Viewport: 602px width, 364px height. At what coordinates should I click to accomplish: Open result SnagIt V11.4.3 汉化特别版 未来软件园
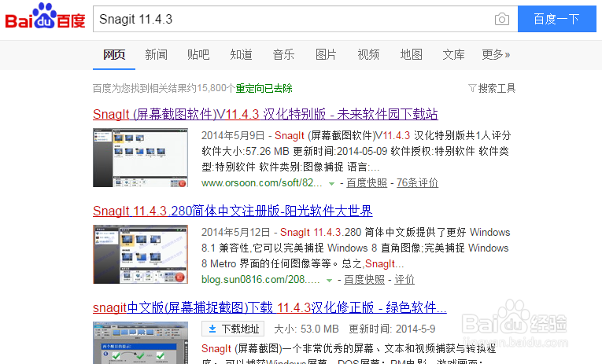click(x=265, y=114)
